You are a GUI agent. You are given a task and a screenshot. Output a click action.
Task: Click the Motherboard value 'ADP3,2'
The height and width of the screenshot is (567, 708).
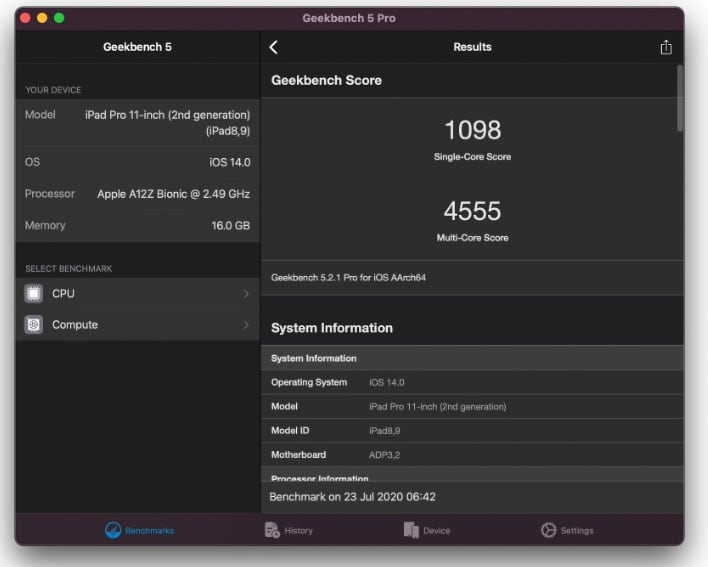384,455
